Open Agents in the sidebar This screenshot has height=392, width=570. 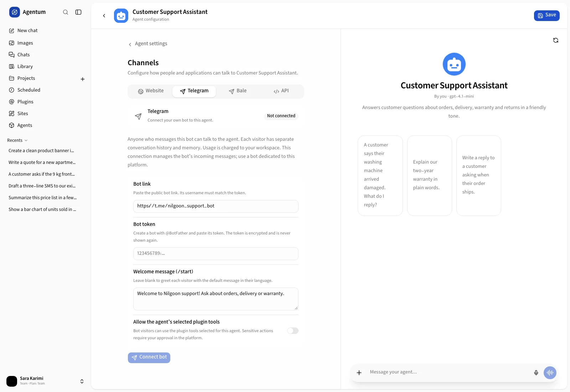coord(46,125)
